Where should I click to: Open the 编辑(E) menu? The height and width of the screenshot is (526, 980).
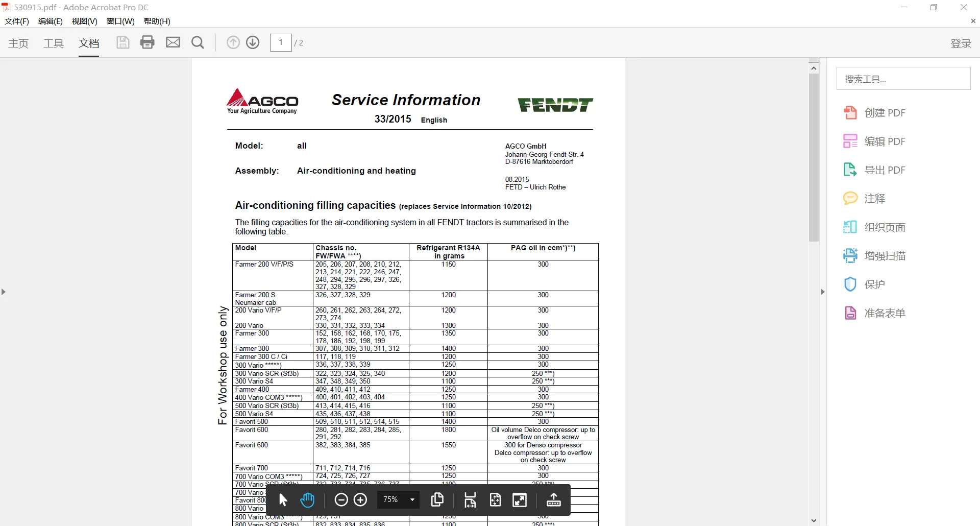[51, 21]
